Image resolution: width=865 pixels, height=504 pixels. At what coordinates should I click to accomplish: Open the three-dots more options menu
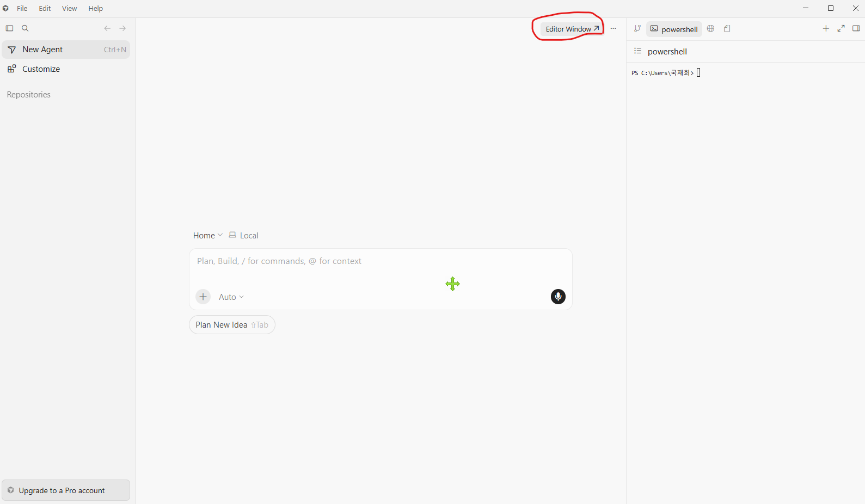614,28
